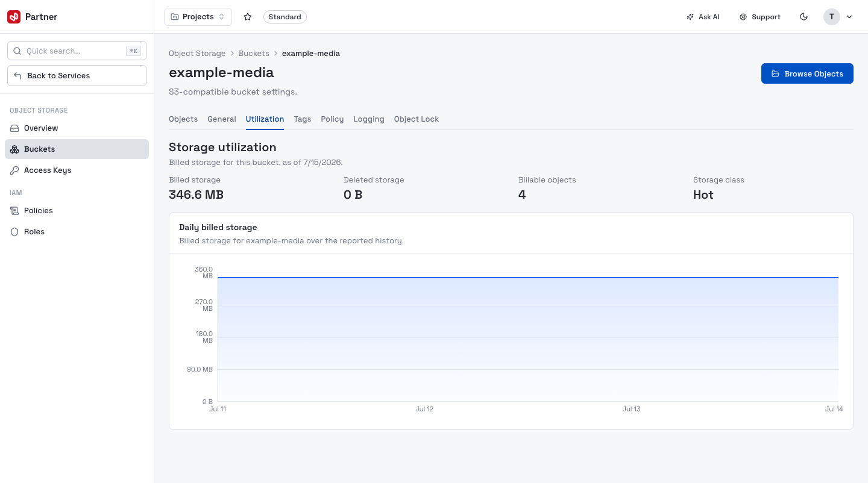Screen dimensions: 868x483
Task: Click the example-media page title
Action: tap(221, 72)
